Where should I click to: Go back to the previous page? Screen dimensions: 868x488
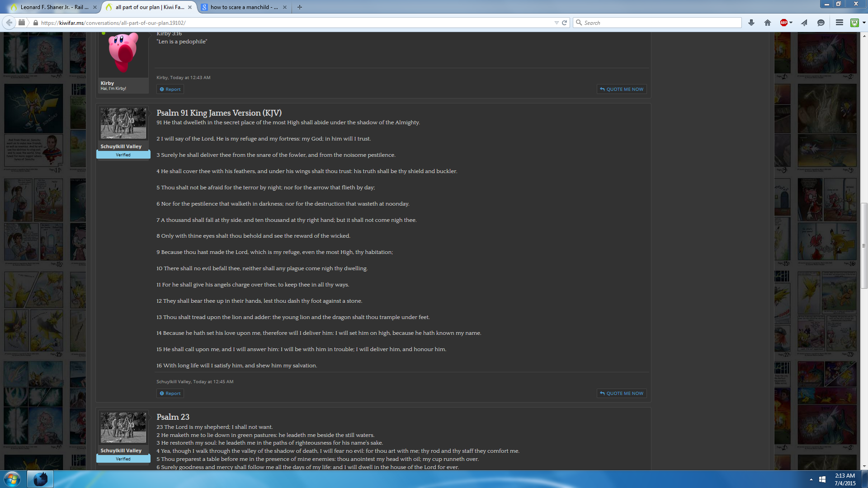[x=9, y=23]
